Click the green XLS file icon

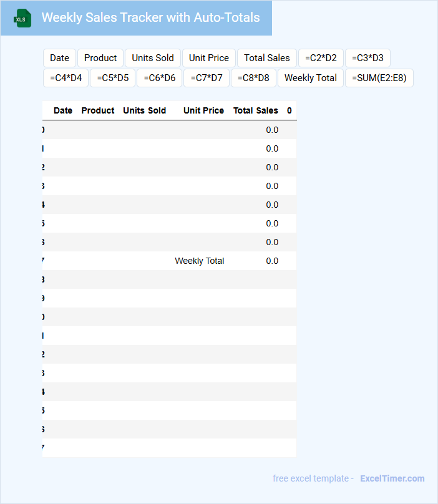[x=22, y=18]
